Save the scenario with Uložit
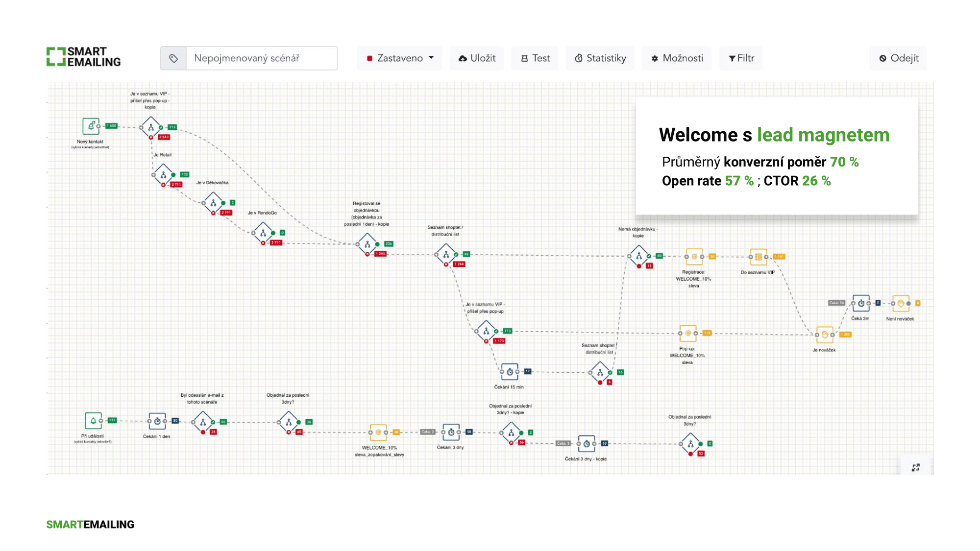The height and width of the screenshot is (551, 980). coord(477,58)
